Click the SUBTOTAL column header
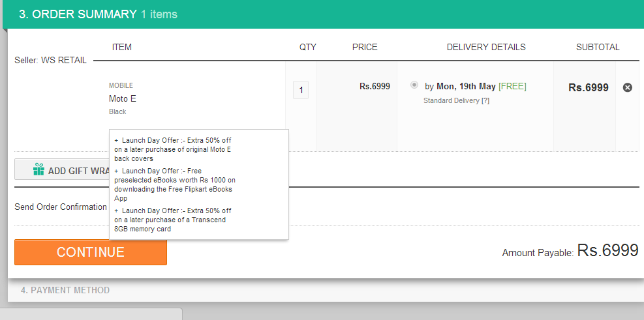The height and width of the screenshot is (320, 644). (x=598, y=47)
